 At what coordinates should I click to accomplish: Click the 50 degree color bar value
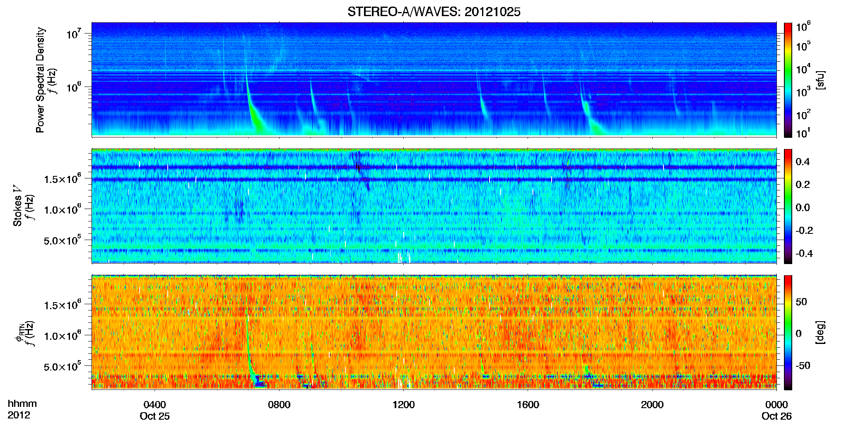pos(801,302)
